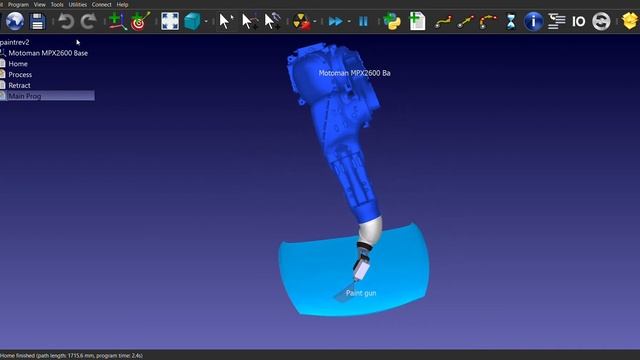The image size is (640, 360).
Task: Pause the simulation
Action: [363, 21]
